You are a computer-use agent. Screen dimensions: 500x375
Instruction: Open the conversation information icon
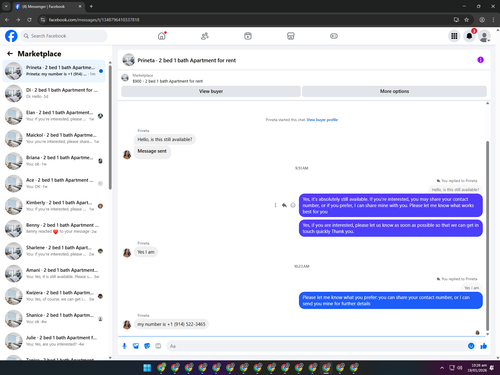pos(480,60)
